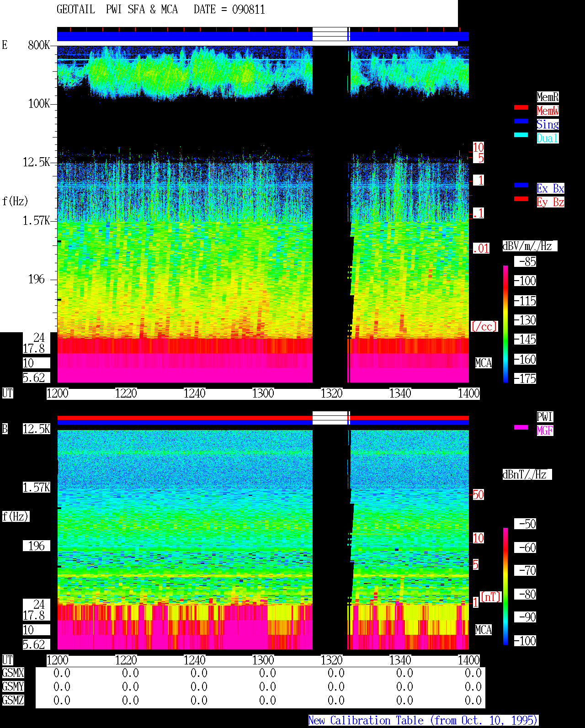
Task: Click the dBnT/√Hz unit label
Action: pyautogui.click(x=527, y=474)
